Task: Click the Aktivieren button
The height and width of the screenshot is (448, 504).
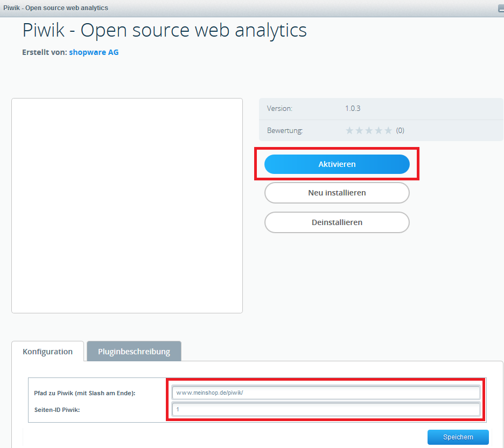Action: click(x=337, y=164)
